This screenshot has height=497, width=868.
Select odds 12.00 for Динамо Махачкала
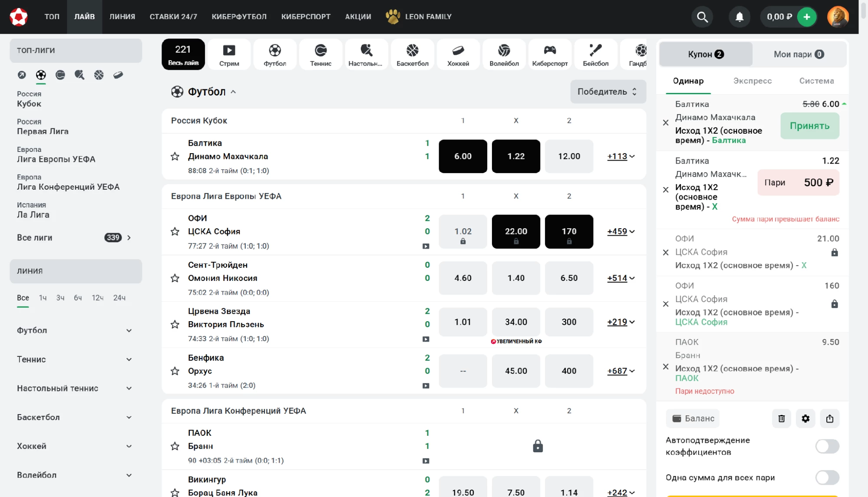tap(569, 156)
